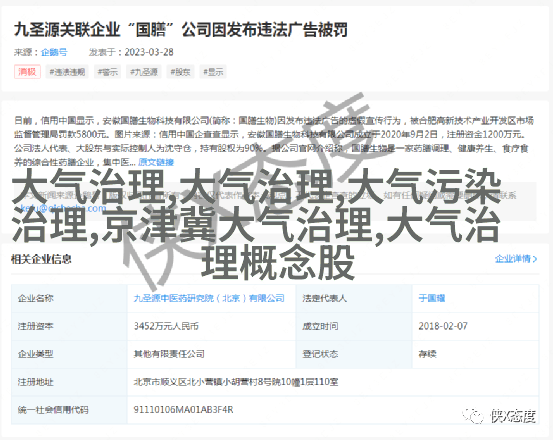Click the article headline about 九圣源关联企业
The height and width of the screenshot is (440, 553).
(181, 30)
